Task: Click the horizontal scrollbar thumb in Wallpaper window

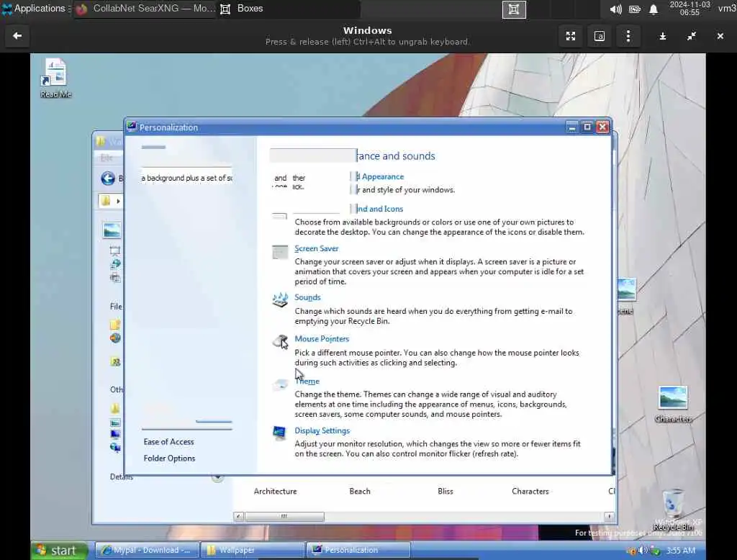Action: 284,516
